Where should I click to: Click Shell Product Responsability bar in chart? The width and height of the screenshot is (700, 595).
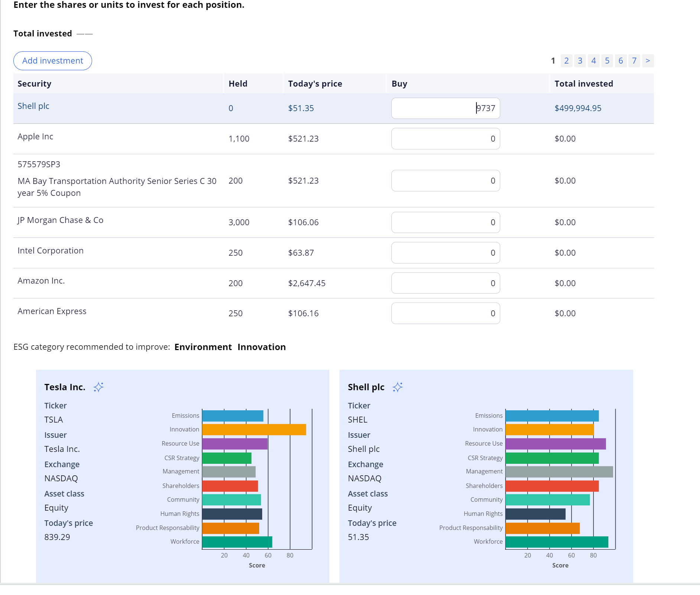tap(543, 528)
